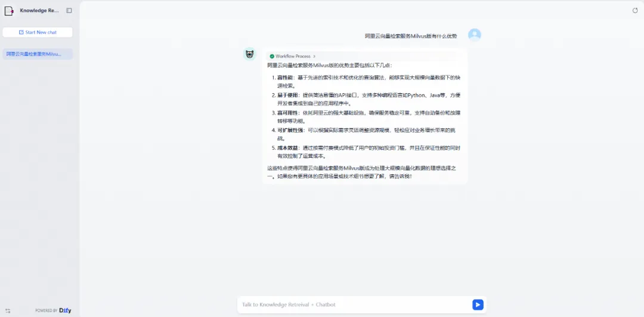The image size is (644, 317).
Task: Click the user question text about Milvus优势
Action: point(411,36)
